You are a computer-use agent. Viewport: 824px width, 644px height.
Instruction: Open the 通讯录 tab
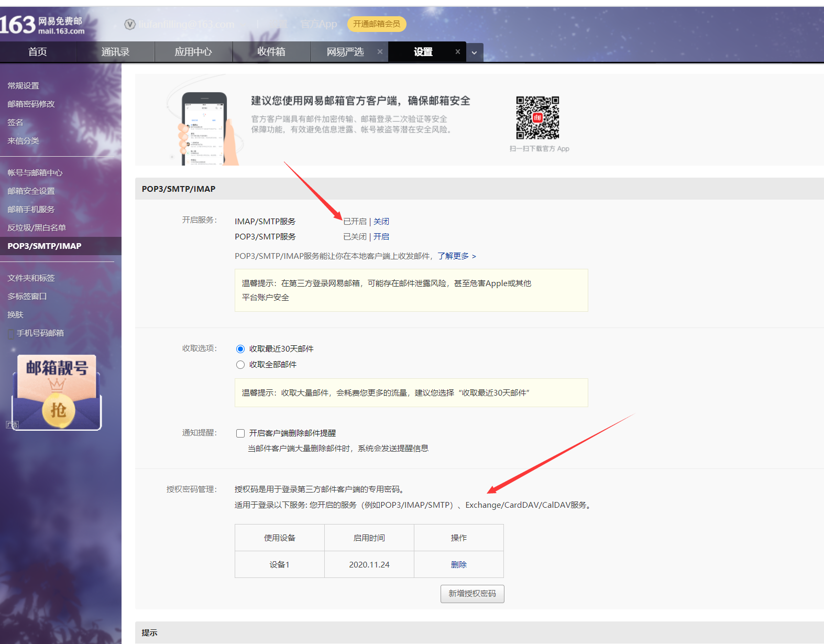point(115,51)
